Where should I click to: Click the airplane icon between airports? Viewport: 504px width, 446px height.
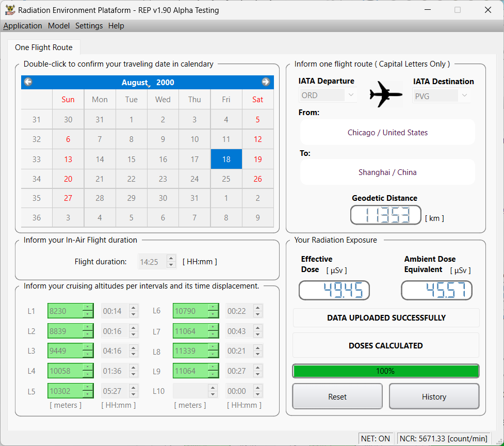pyautogui.click(x=385, y=94)
